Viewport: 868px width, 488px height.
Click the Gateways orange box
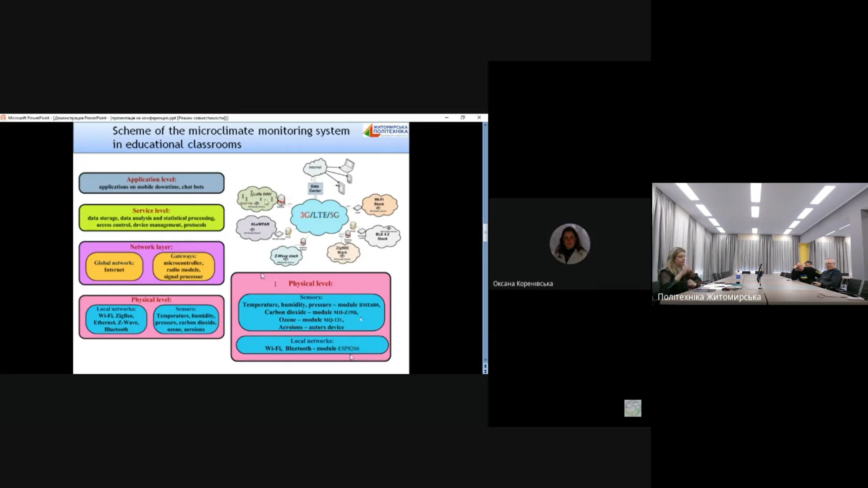183,267
